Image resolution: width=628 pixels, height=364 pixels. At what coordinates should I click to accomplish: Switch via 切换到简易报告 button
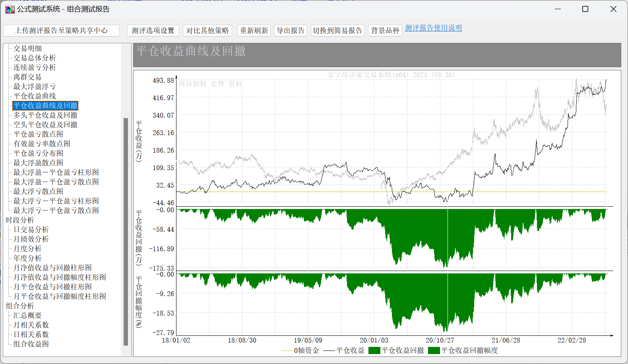(337, 31)
